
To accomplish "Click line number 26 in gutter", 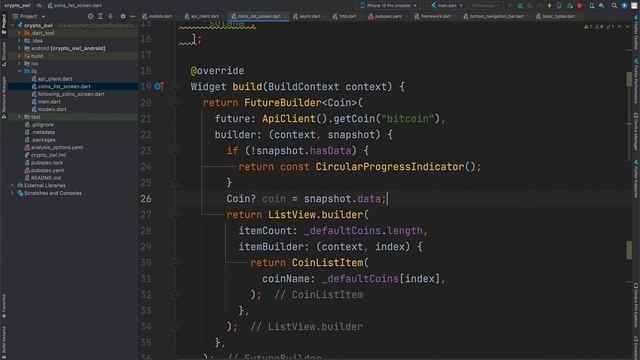I will point(146,199).
